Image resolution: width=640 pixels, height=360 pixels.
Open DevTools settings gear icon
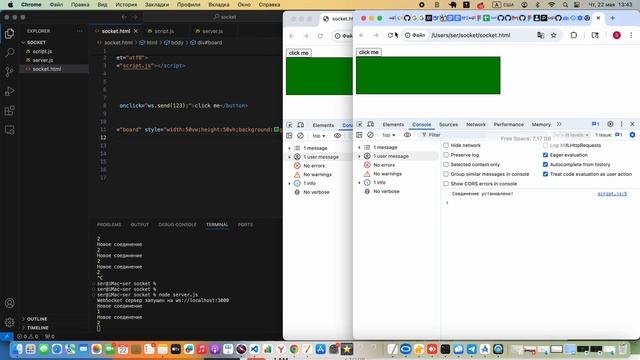click(610, 124)
